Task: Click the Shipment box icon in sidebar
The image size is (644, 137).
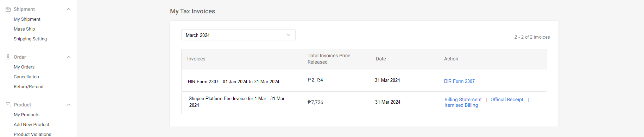Action: (8, 9)
